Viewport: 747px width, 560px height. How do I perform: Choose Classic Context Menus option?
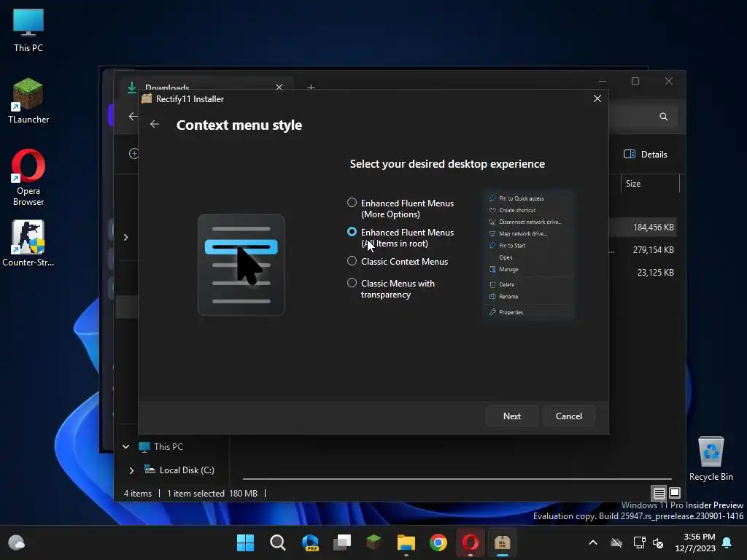click(x=352, y=261)
